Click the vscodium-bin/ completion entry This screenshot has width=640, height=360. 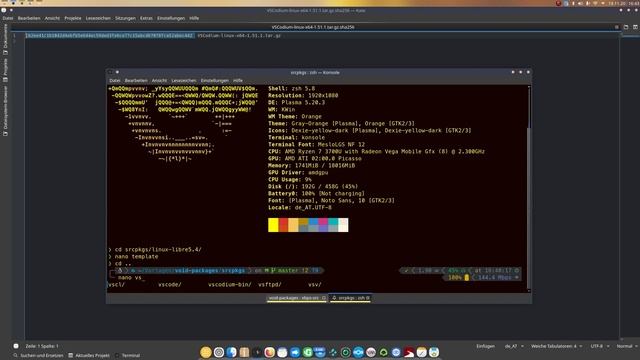click(x=230, y=285)
